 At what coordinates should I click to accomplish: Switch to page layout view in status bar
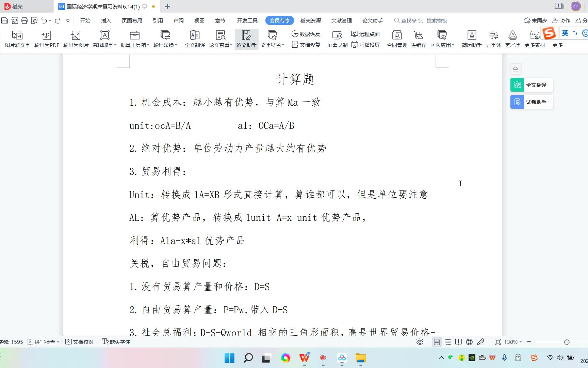click(x=437, y=342)
